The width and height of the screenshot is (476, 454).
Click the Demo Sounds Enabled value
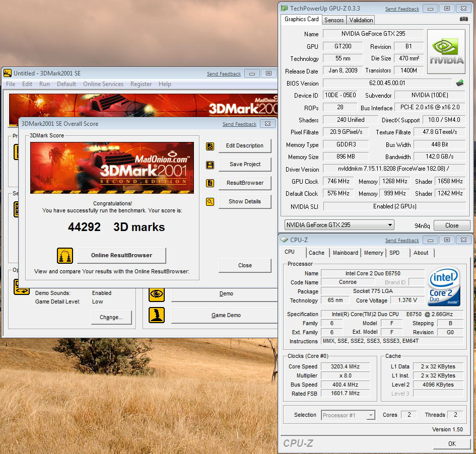click(102, 293)
